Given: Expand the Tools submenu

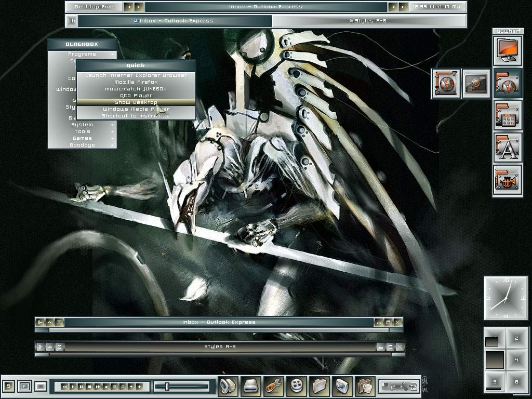Looking at the screenshot, I should point(82,131).
